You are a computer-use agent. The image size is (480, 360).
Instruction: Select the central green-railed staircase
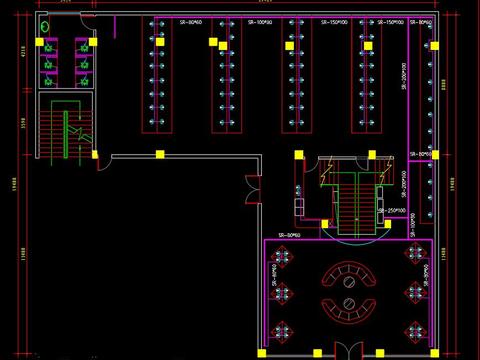point(357,199)
